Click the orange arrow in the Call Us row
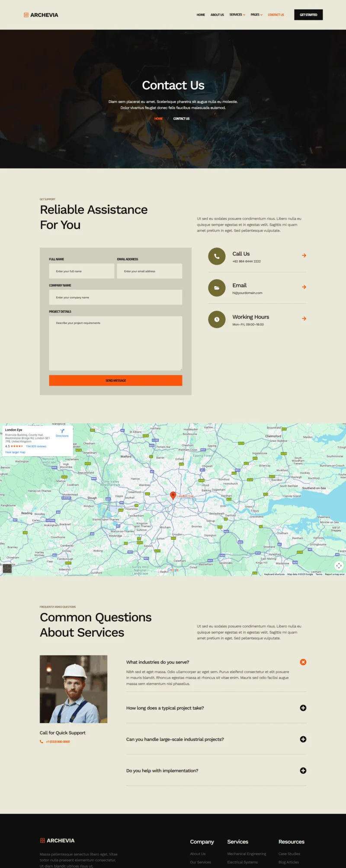346x868 pixels. tap(304, 255)
